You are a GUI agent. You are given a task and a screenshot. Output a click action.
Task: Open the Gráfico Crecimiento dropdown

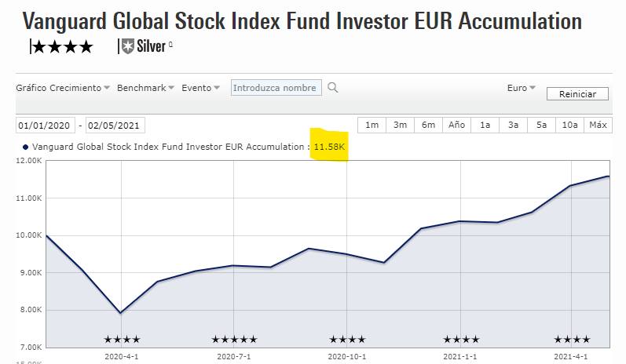(63, 88)
